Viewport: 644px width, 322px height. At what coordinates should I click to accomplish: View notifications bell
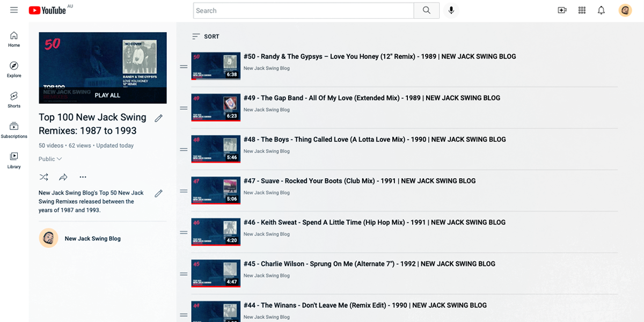point(602,10)
